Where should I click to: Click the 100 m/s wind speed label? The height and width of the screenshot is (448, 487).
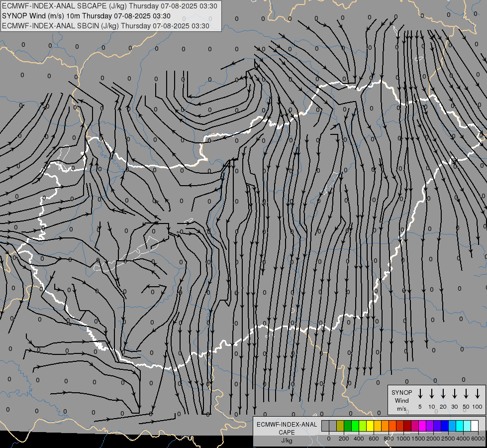click(x=478, y=407)
